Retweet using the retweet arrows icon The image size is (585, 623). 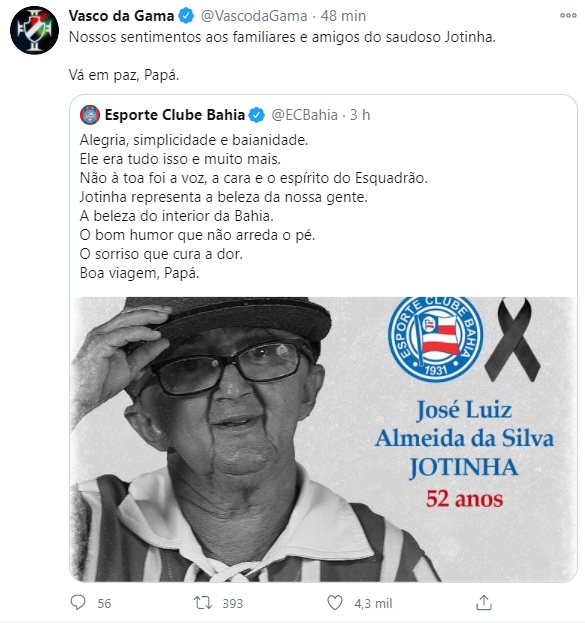click(202, 603)
